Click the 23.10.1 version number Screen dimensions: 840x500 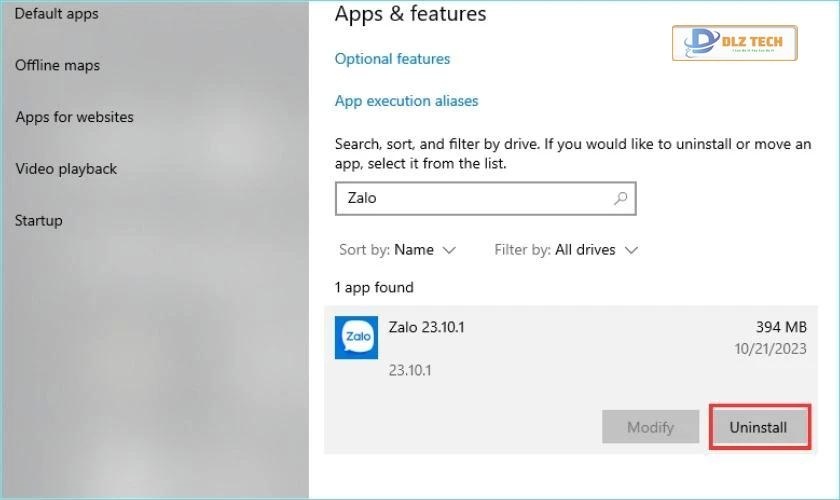click(x=410, y=370)
